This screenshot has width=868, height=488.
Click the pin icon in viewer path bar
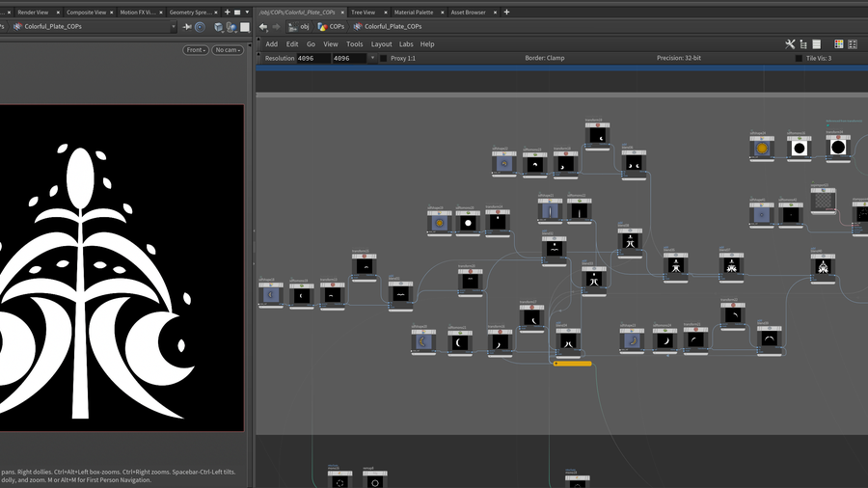185,27
